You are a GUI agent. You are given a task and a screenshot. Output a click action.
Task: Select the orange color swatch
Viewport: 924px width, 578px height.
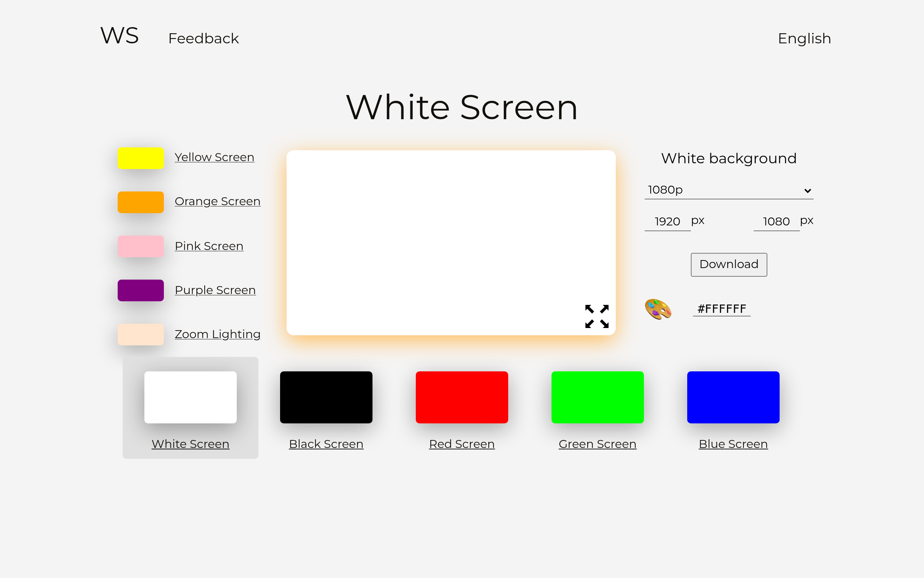coord(140,202)
